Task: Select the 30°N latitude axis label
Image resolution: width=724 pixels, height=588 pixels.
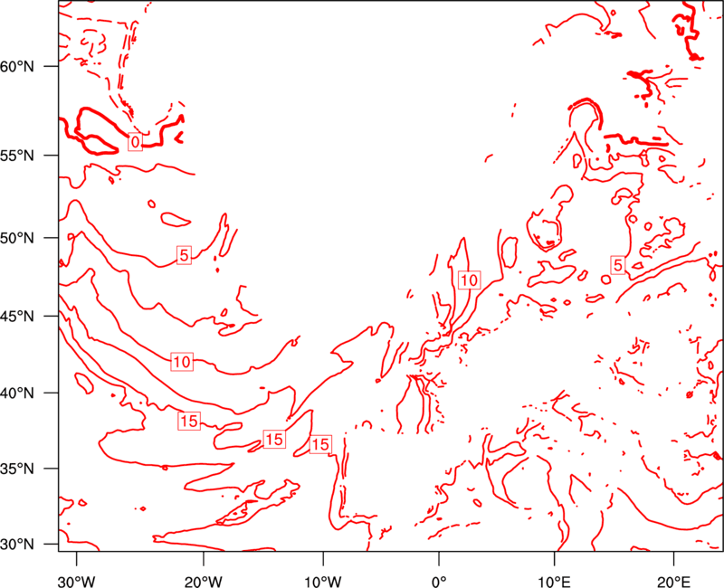Action: point(17,545)
